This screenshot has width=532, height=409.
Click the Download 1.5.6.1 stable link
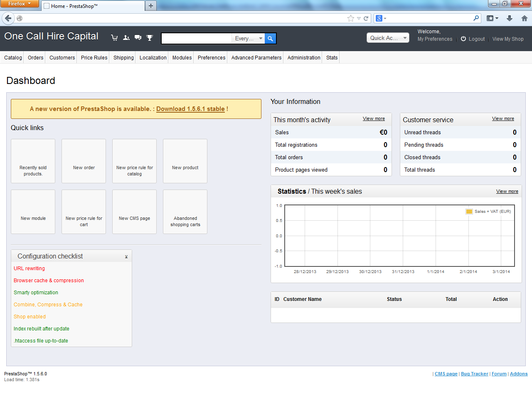(190, 109)
